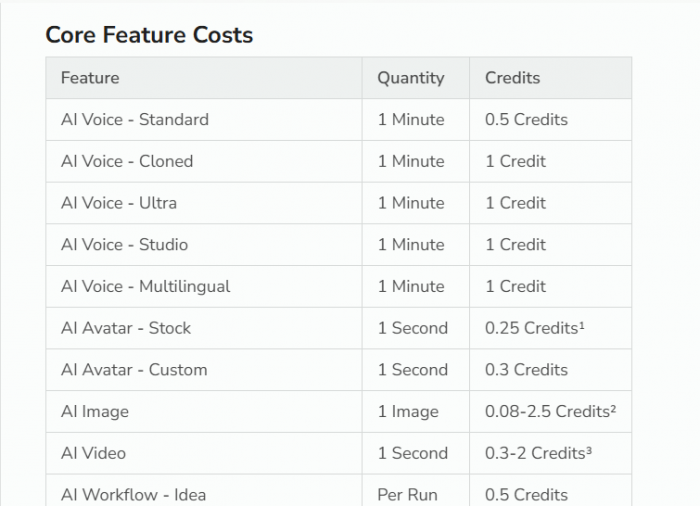The height and width of the screenshot is (506, 700).
Task: Click the Feature column header
Action: click(x=90, y=78)
